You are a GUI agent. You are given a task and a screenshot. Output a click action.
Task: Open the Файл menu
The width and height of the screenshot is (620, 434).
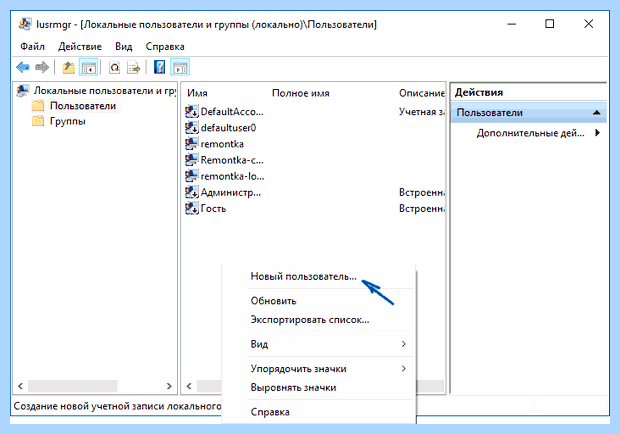point(32,47)
